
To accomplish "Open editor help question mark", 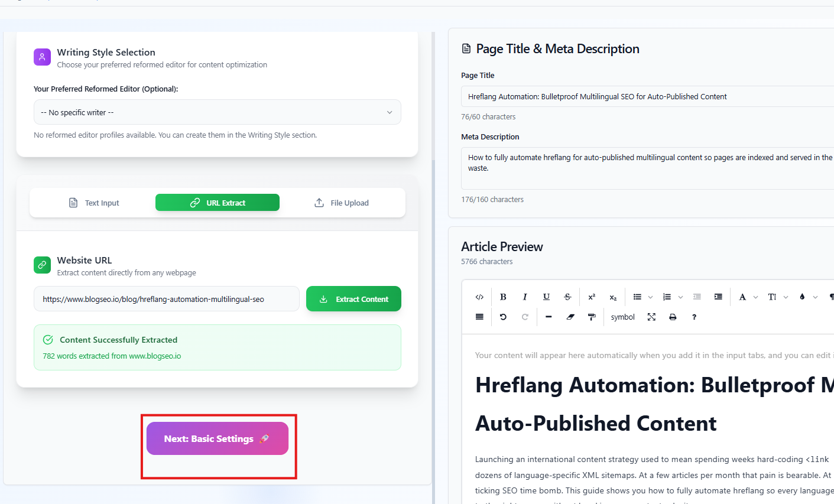I will [x=694, y=317].
